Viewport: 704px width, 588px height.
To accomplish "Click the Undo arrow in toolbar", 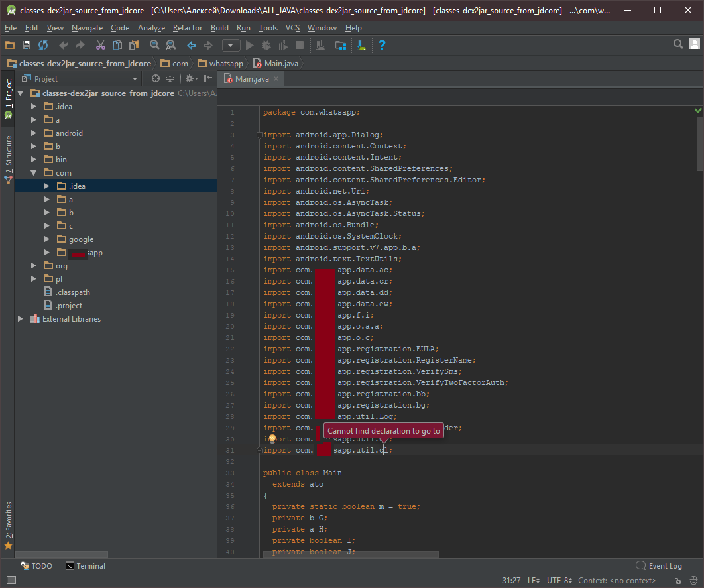I will click(64, 45).
